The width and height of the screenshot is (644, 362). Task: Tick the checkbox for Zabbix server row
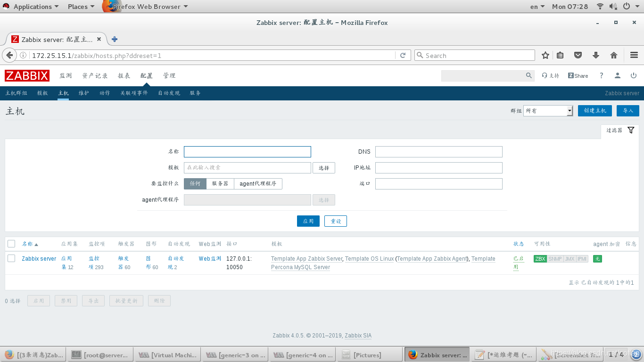[x=11, y=258]
